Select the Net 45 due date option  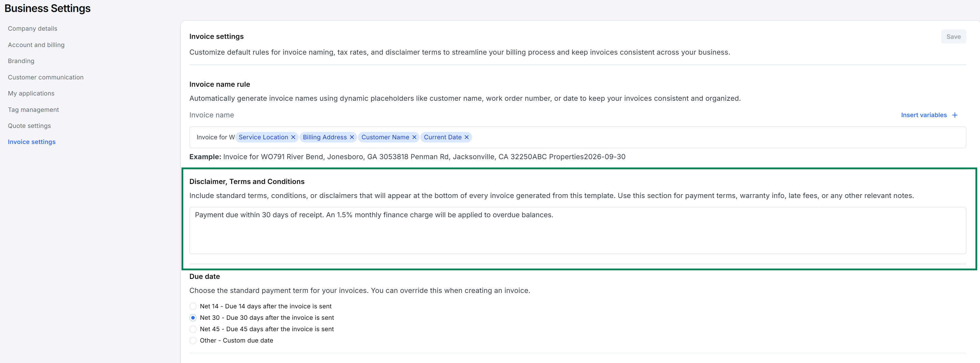coord(193,329)
